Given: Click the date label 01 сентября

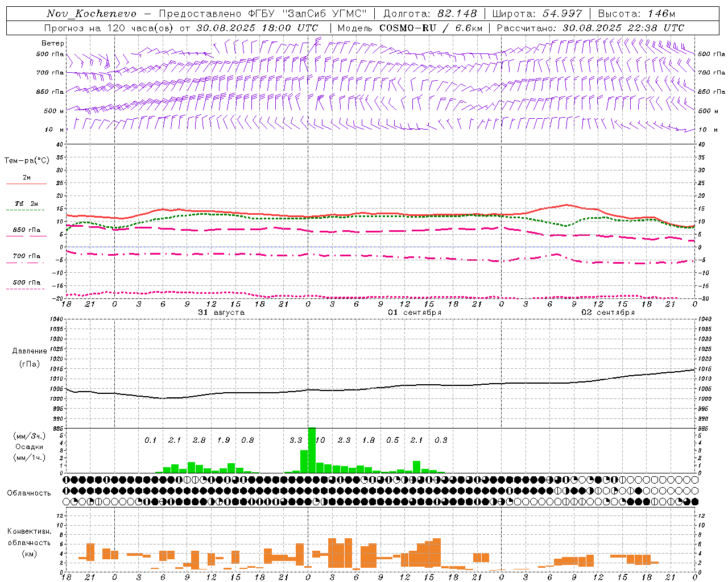Looking at the screenshot, I should (x=415, y=313).
